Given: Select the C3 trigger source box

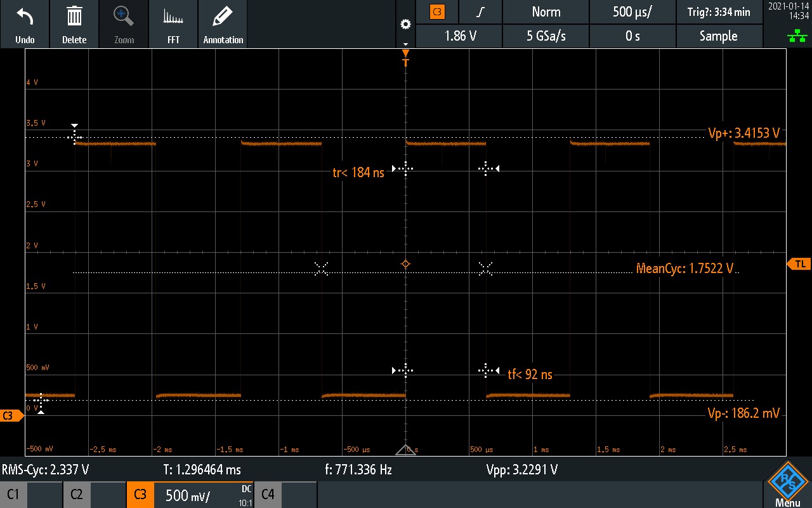Looking at the screenshot, I should pyautogui.click(x=437, y=11).
